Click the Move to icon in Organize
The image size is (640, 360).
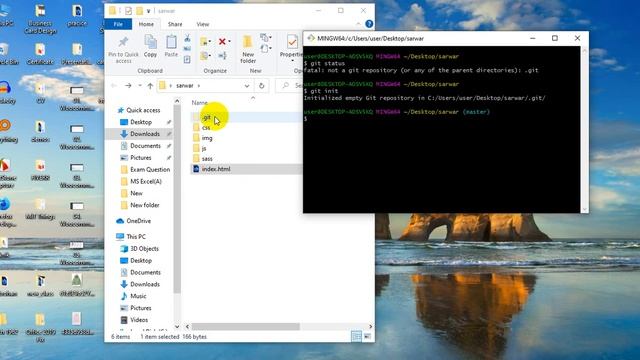[x=204, y=42]
